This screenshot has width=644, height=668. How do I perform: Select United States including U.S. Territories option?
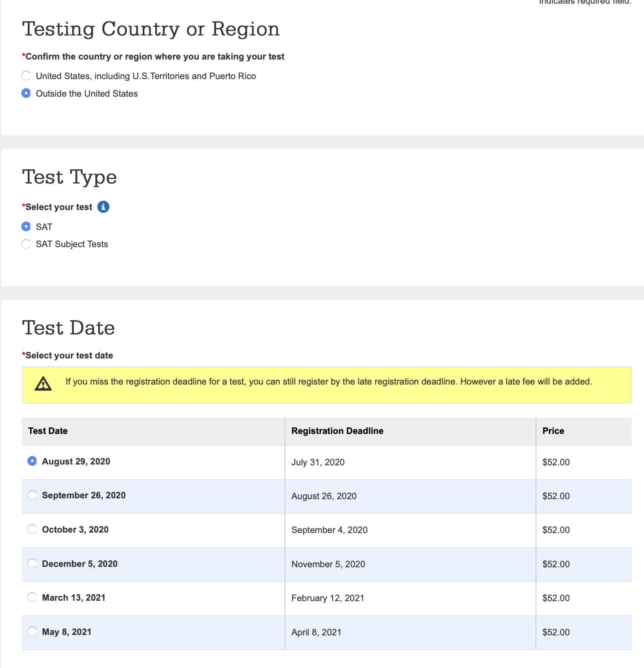pos(26,76)
